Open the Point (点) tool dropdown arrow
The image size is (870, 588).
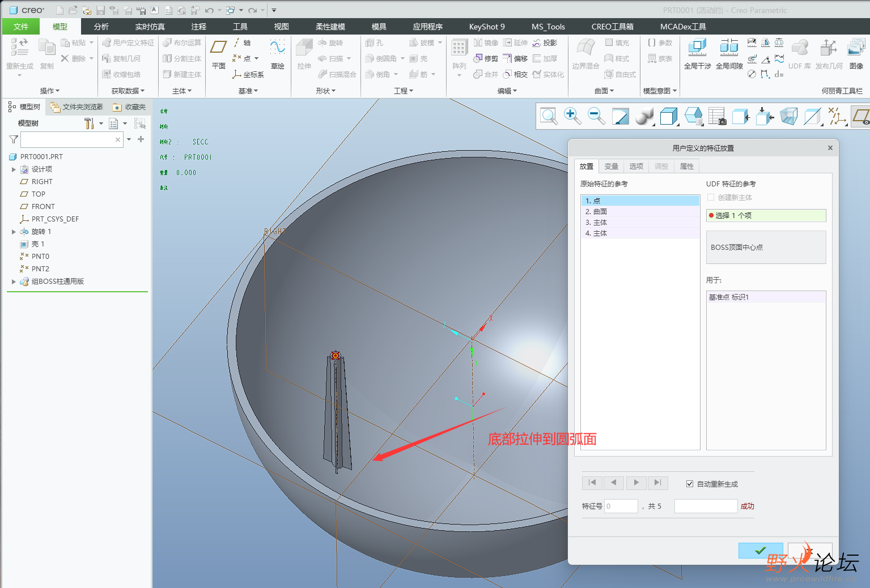tap(256, 59)
